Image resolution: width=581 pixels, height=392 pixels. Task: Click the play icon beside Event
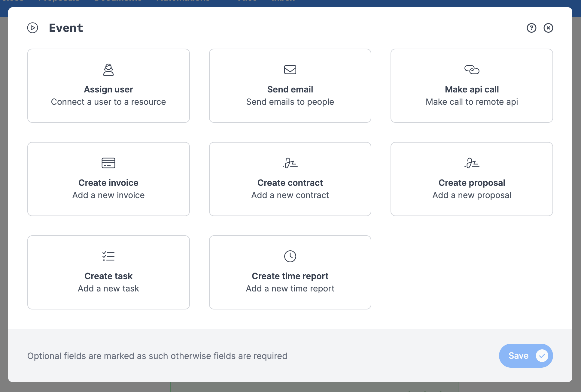(x=33, y=28)
